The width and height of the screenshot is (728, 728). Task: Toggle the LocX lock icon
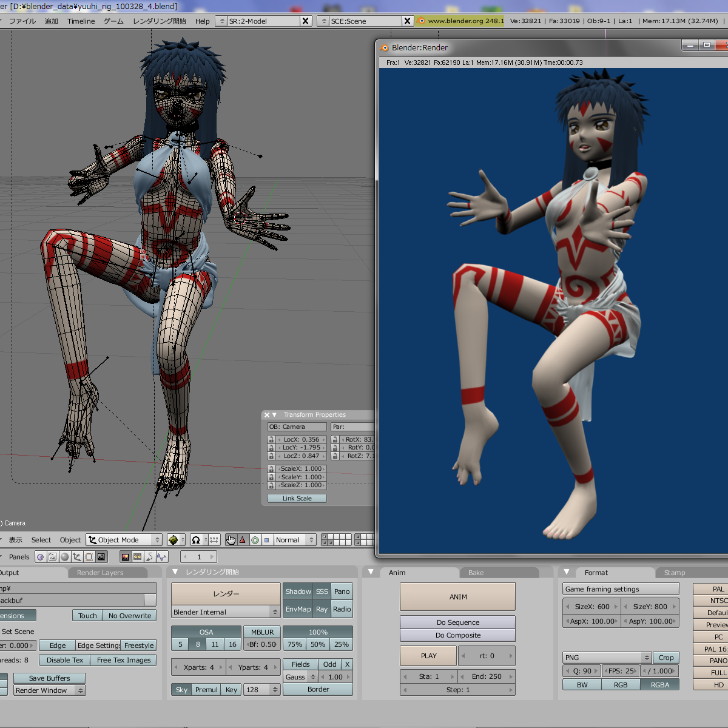point(271,439)
